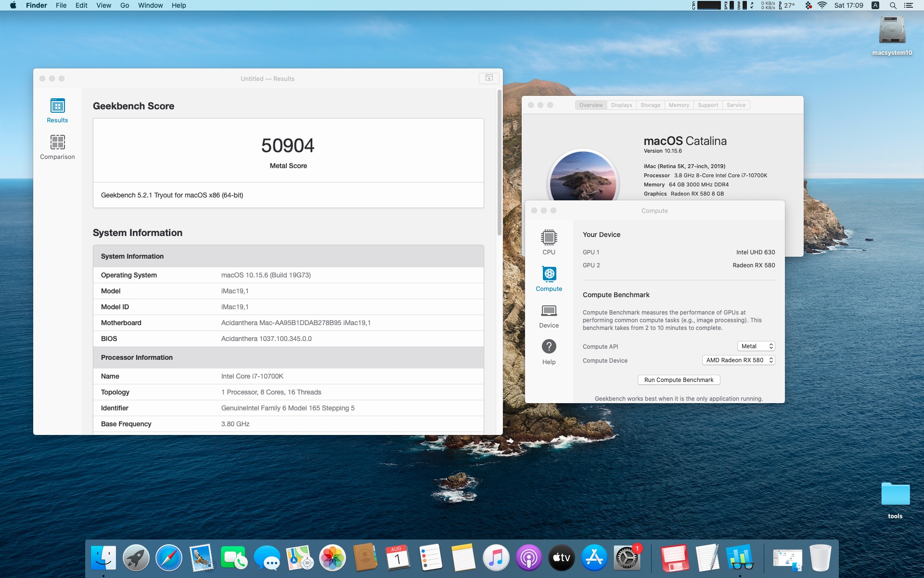
Task: Click the results window vertical scrollbar
Action: (x=500, y=164)
